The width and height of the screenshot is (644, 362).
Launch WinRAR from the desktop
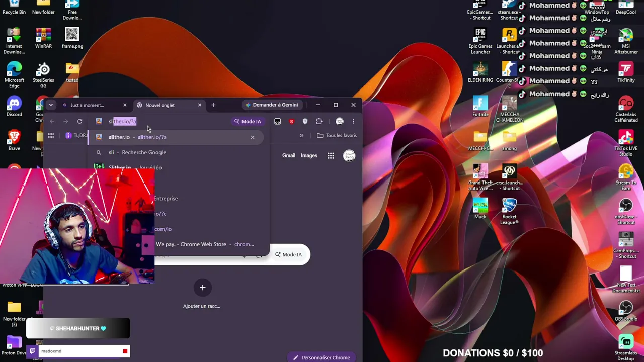[43, 38]
